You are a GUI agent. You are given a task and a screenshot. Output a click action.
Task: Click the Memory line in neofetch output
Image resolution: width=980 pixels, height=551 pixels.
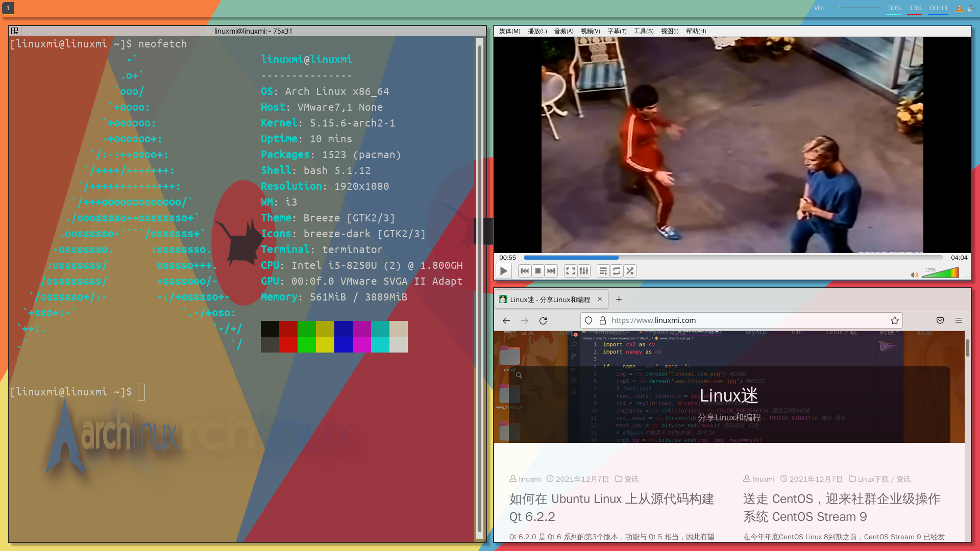[x=334, y=297]
